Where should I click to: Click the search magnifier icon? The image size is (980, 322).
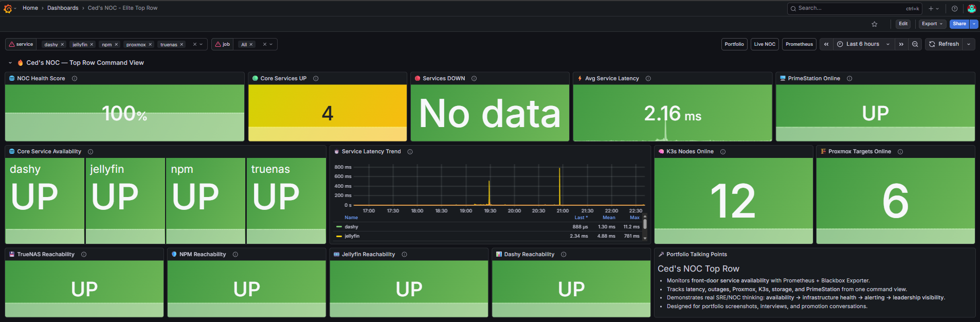pos(793,8)
